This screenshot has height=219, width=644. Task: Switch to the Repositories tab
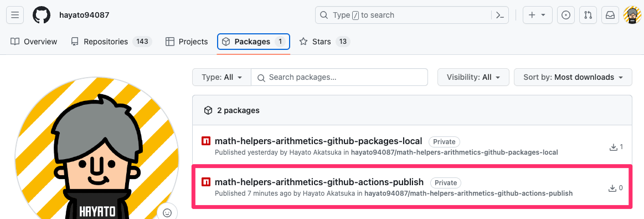pos(111,42)
